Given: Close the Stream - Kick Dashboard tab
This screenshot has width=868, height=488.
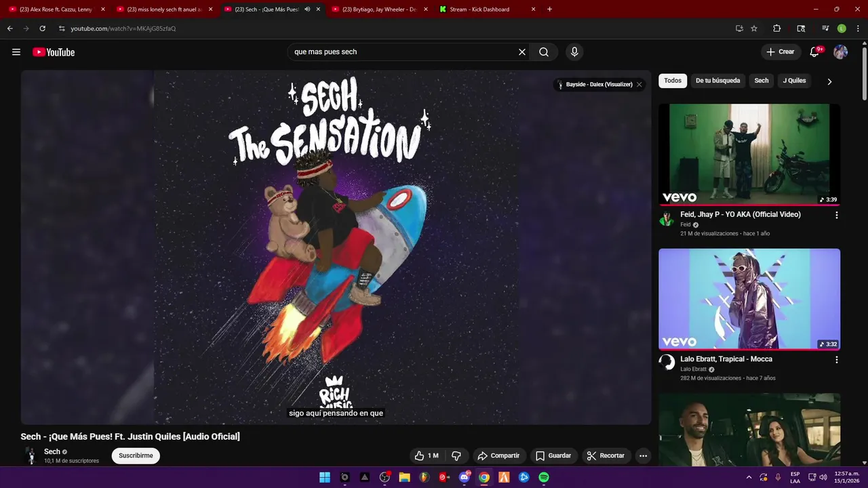Looking at the screenshot, I should pyautogui.click(x=533, y=9).
